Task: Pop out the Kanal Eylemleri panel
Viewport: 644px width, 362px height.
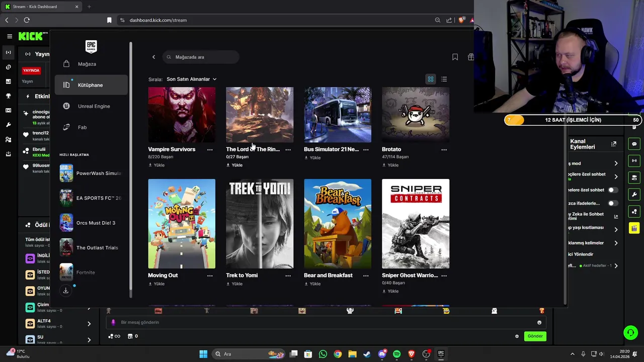Action: [x=614, y=144]
